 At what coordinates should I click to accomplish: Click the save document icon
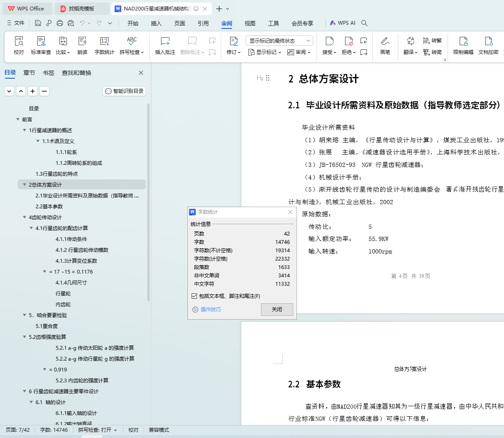point(38,23)
